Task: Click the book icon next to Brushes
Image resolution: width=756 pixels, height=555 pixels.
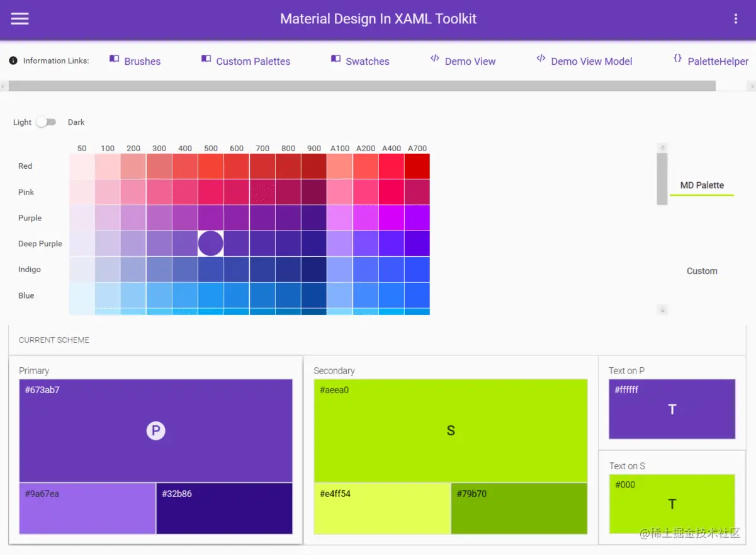Action: point(114,59)
